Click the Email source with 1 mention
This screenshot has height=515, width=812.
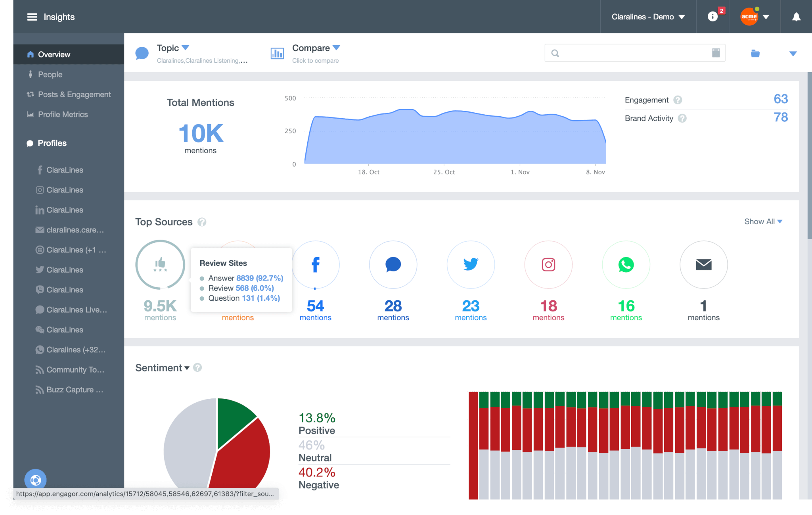tap(703, 265)
